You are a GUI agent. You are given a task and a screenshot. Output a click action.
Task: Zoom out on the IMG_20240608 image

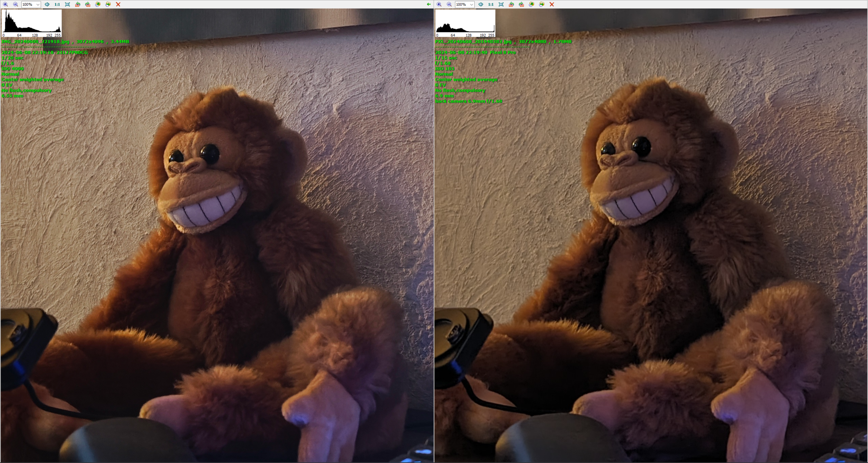15,5
